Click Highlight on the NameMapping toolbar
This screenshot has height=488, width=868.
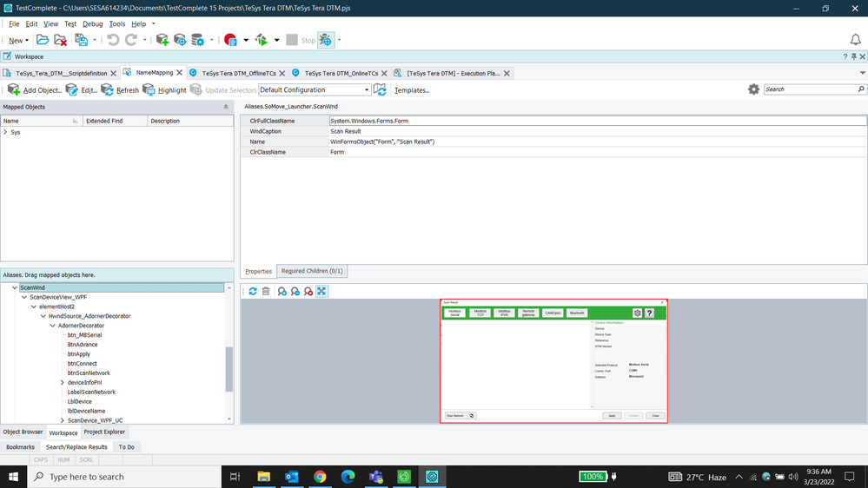164,90
